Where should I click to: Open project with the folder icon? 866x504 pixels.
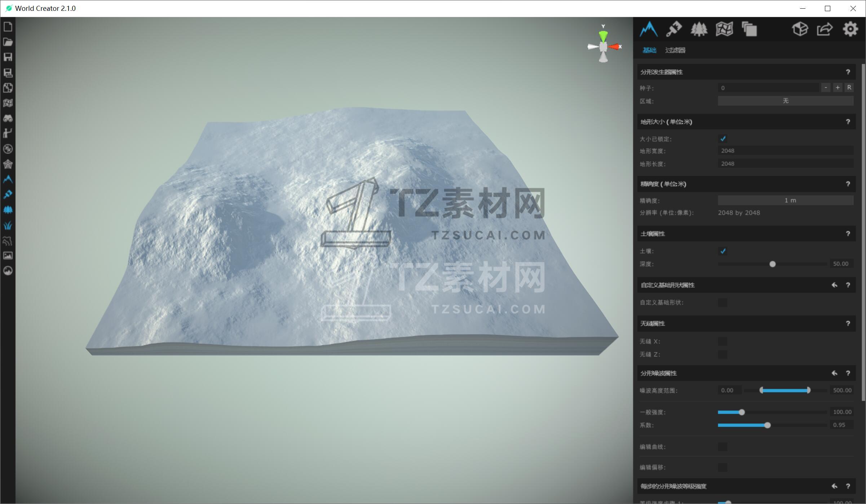pyautogui.click(x=8, y=42)
